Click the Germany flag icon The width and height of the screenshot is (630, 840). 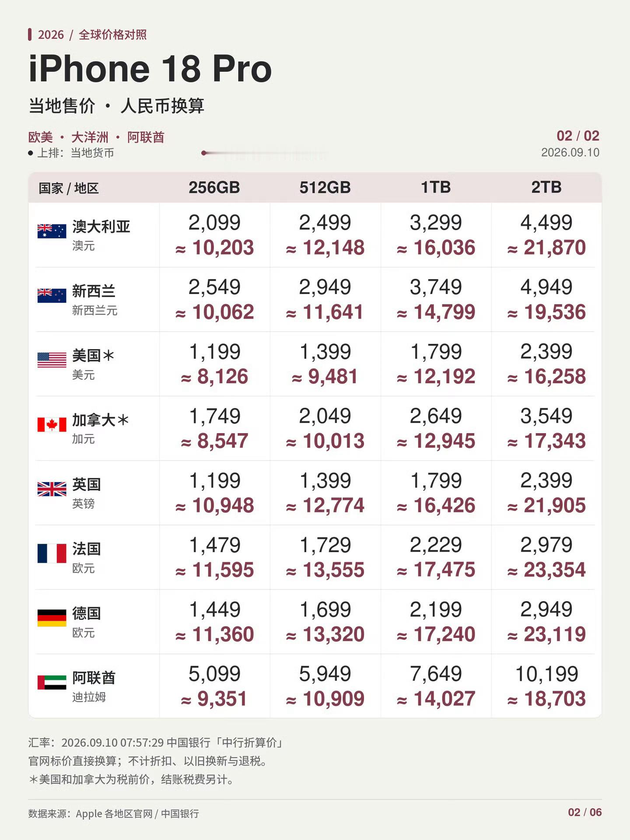52,618
